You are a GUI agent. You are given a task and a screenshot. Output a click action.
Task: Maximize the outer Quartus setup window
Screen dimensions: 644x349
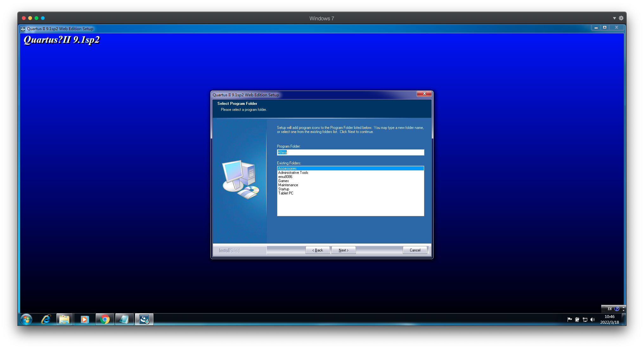(605, 28)
